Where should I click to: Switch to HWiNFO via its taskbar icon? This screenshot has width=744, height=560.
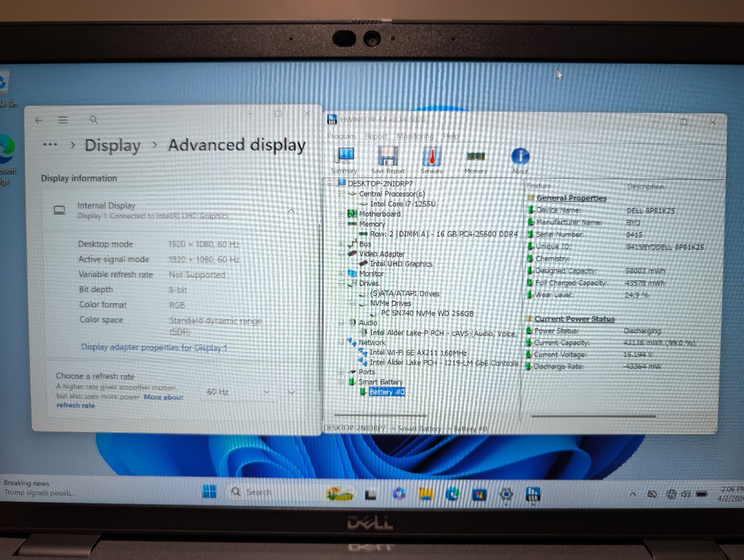click(x=532, y=494)
